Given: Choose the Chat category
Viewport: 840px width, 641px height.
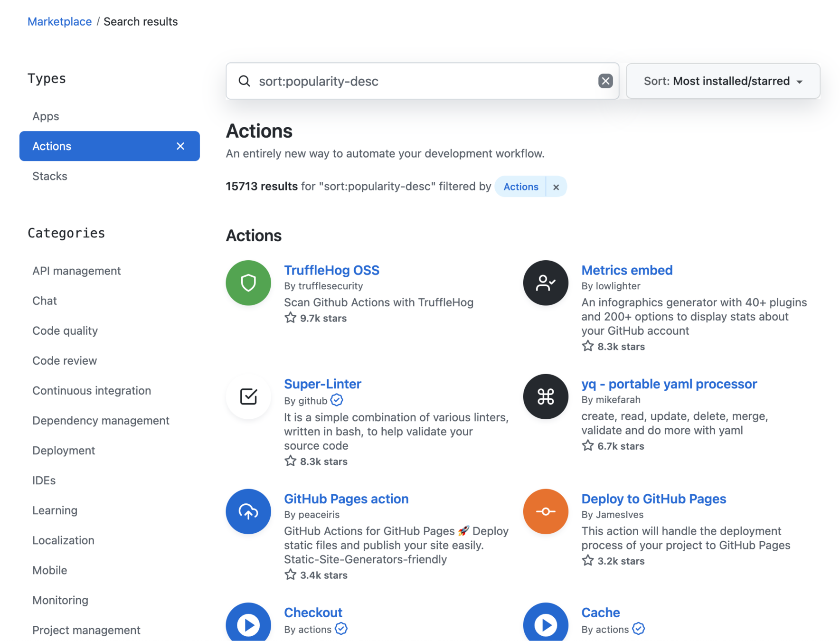Looking at the screenshot, I should [45, 301].
